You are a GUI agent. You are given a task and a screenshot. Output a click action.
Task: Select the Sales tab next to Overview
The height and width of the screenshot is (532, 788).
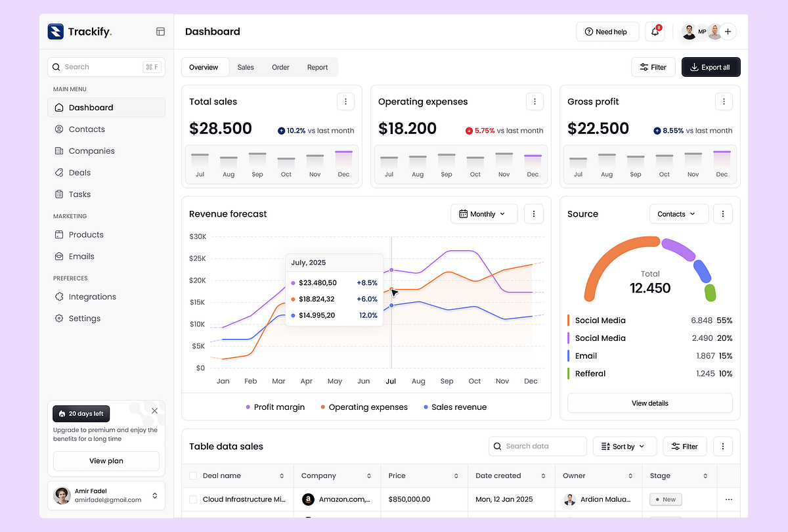point(246,67)
